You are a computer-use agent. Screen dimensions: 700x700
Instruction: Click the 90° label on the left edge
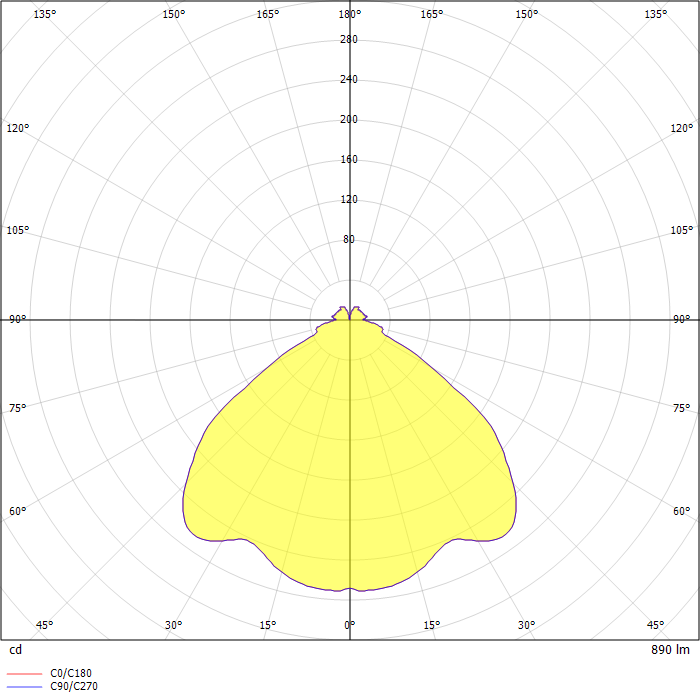(17, 319)
